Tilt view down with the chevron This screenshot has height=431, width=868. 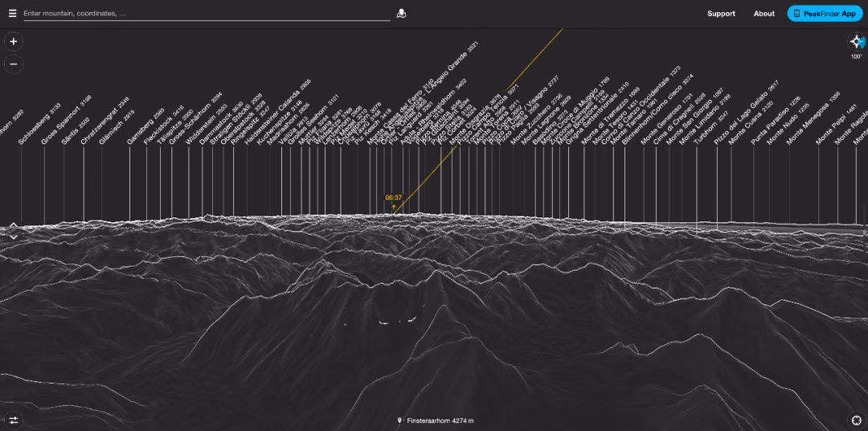[x=14, y=237]
